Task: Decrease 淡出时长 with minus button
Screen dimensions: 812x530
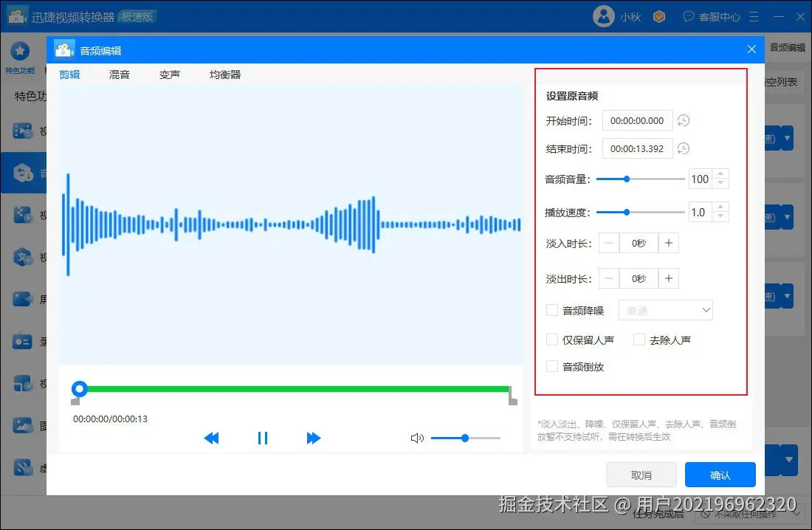Action: 609,279
